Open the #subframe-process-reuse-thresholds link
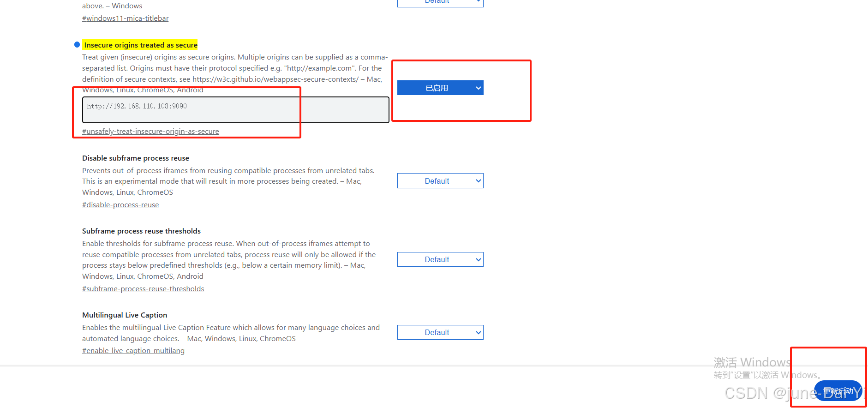The height and width of the screenshot is (408, 868). [143, 289]
